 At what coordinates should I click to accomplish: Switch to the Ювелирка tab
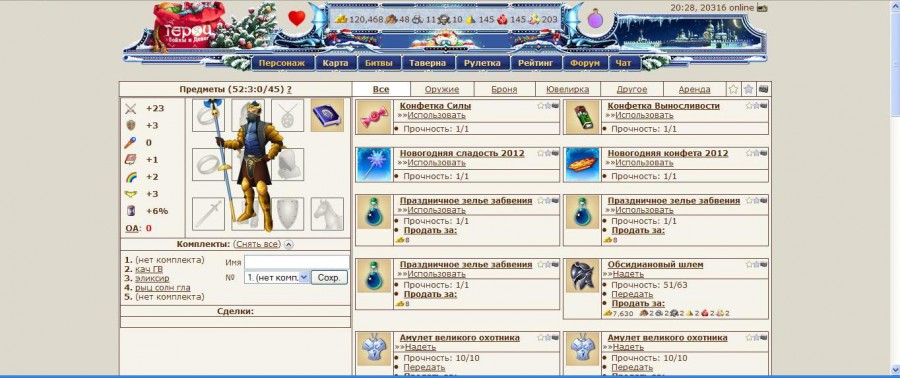(568, 89)
